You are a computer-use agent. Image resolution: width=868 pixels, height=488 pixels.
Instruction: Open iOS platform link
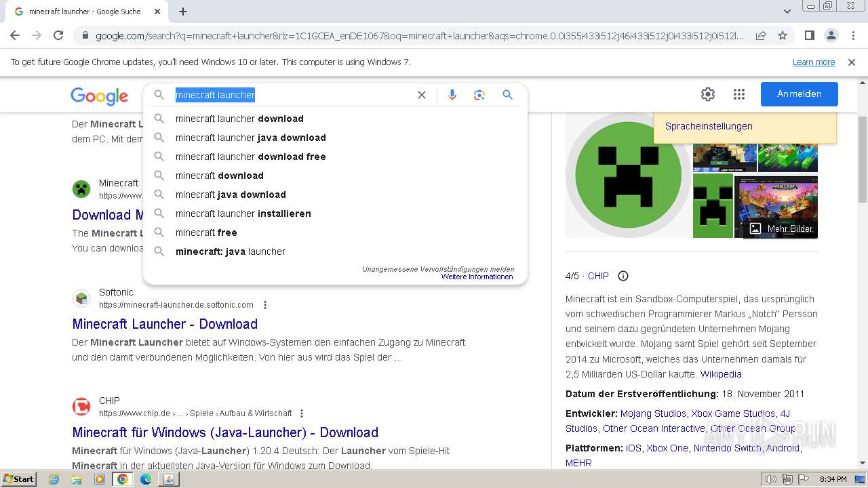[x=633, y=448]
